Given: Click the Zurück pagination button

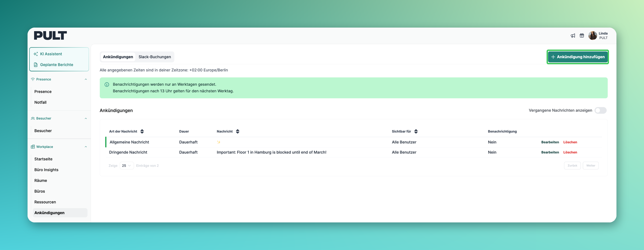Looking at the screenshot, I should 572,166.
